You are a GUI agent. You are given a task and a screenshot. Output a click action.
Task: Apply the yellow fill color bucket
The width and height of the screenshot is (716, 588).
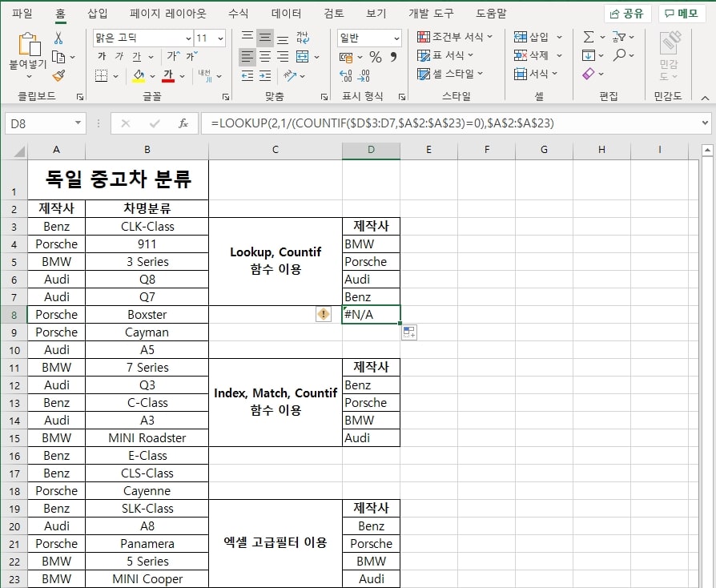(139, 75)
